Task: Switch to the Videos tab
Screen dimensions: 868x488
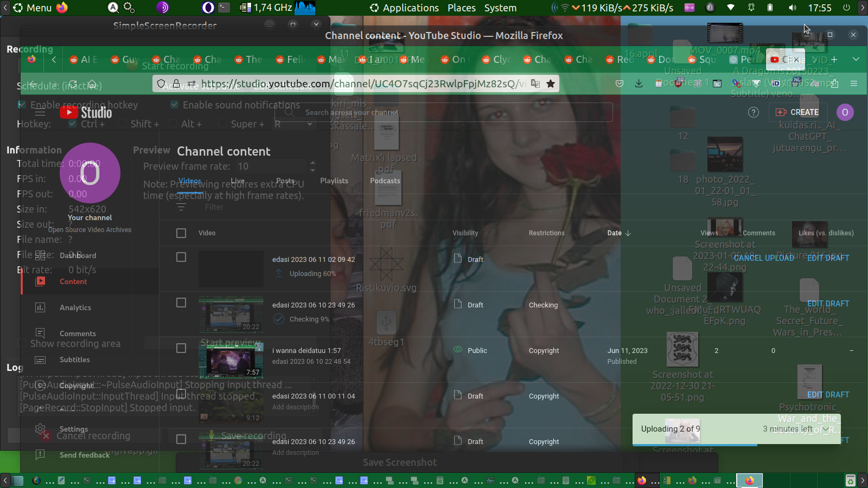Action: click(x=190, y=181)
